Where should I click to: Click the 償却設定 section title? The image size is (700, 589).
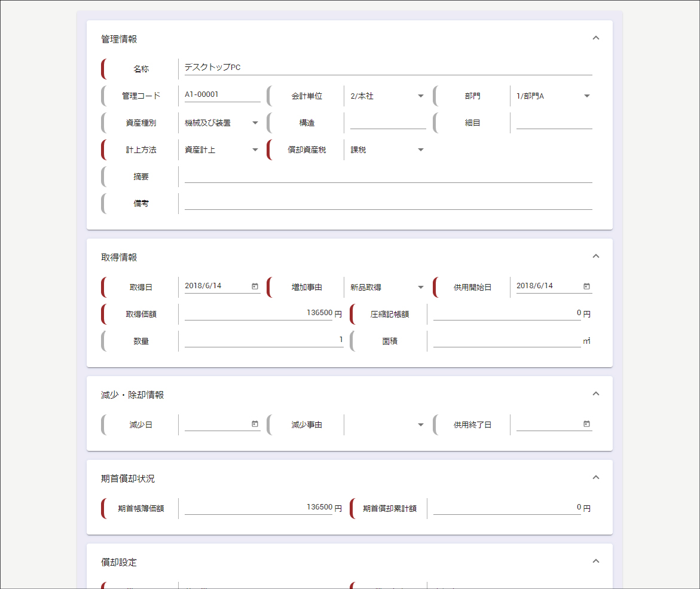pyautogui.click(x=119, y=563)
